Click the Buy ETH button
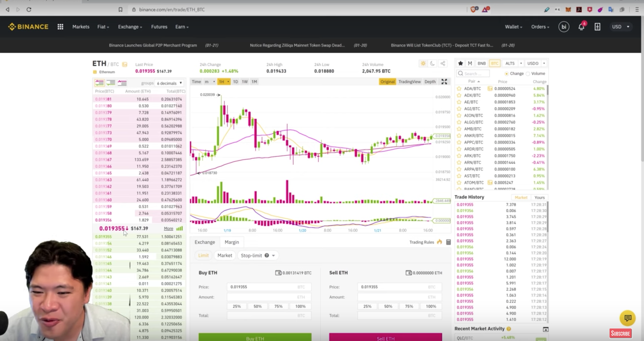The height and width of the screenshot is (341, 644). 255,337
